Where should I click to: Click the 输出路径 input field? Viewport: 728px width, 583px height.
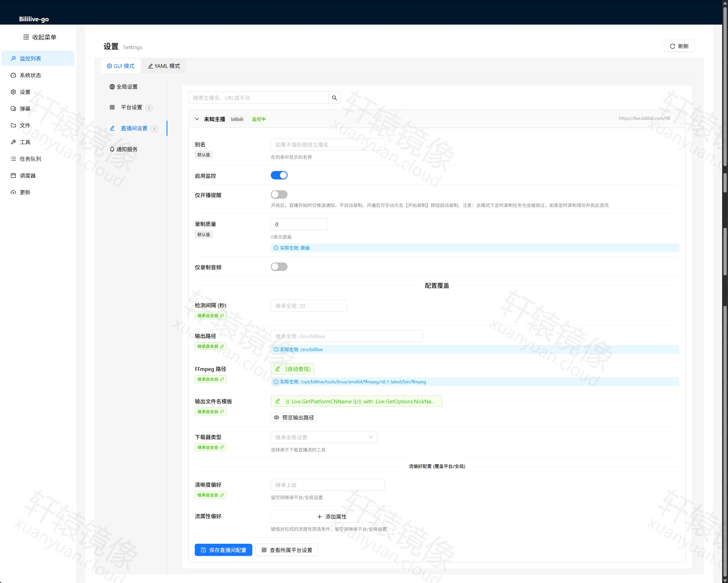point(347,336)
